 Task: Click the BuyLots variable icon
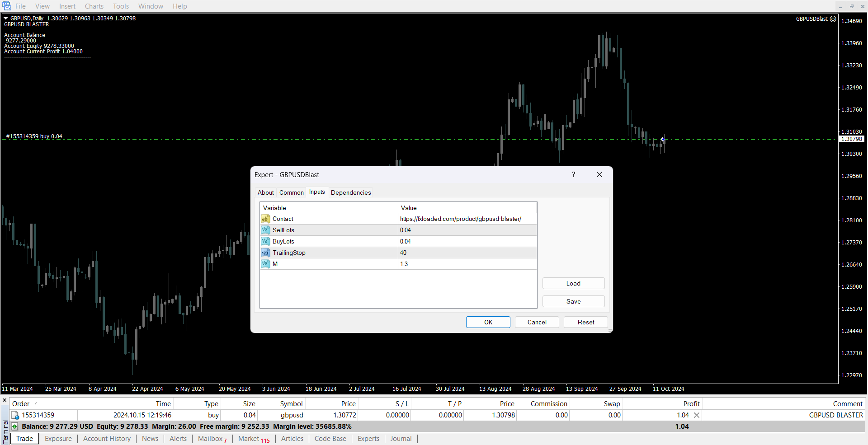coord(265,242)
